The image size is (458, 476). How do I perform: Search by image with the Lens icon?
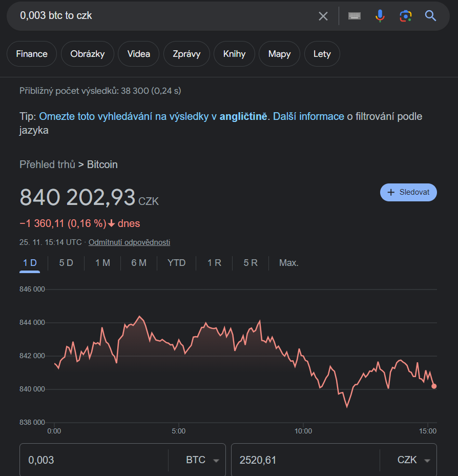point(406,16)
